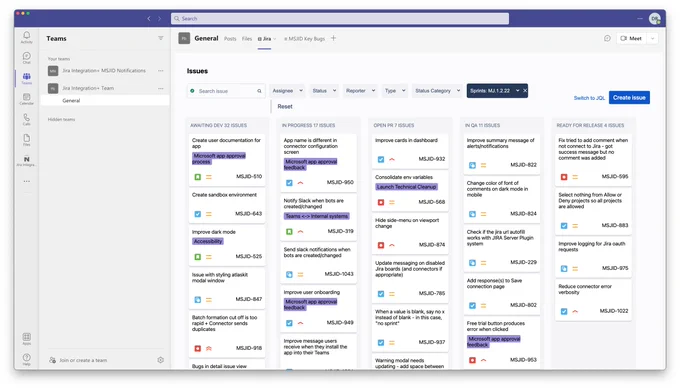680x389 pixels.
Task: Open the Status Category dropdown
Action: click(437, 91)
